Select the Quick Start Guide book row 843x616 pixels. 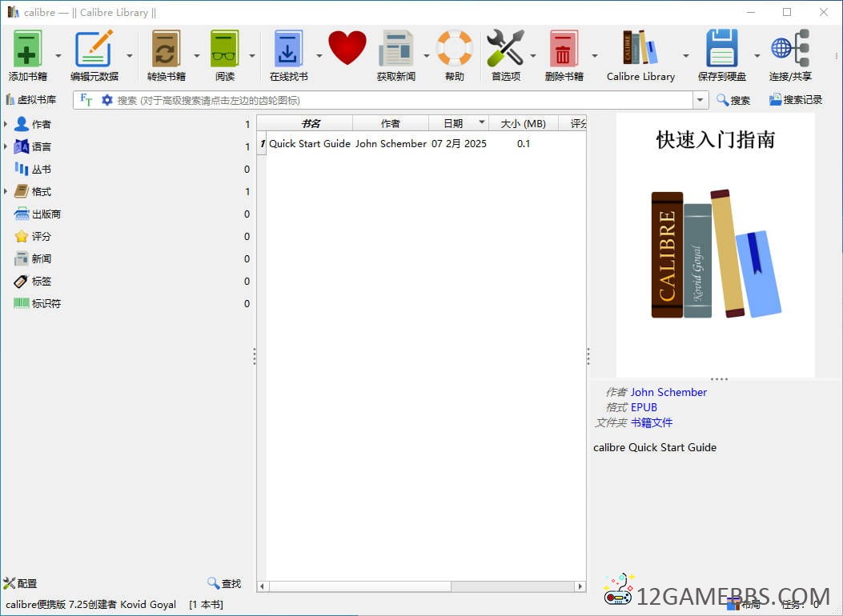click(x=421, y=143)
